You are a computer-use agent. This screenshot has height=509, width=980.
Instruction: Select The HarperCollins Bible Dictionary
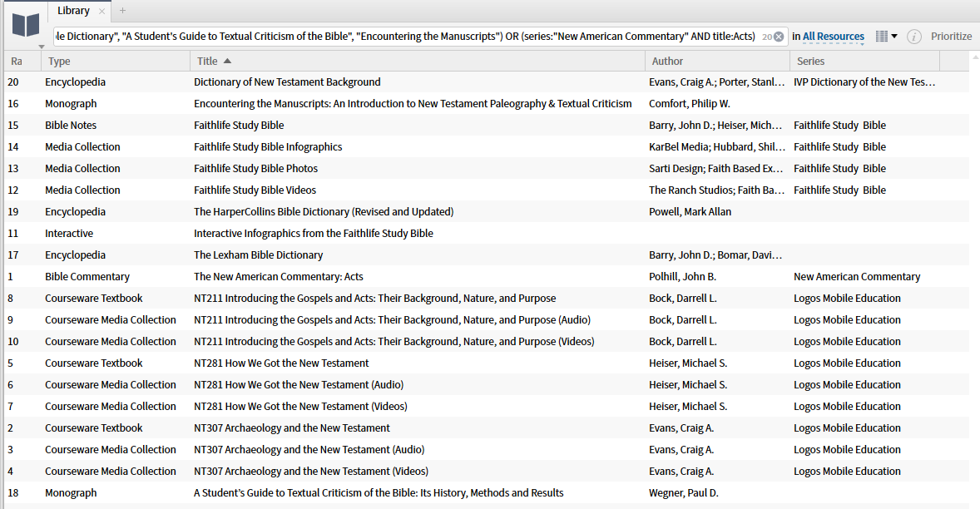point(324,212)
